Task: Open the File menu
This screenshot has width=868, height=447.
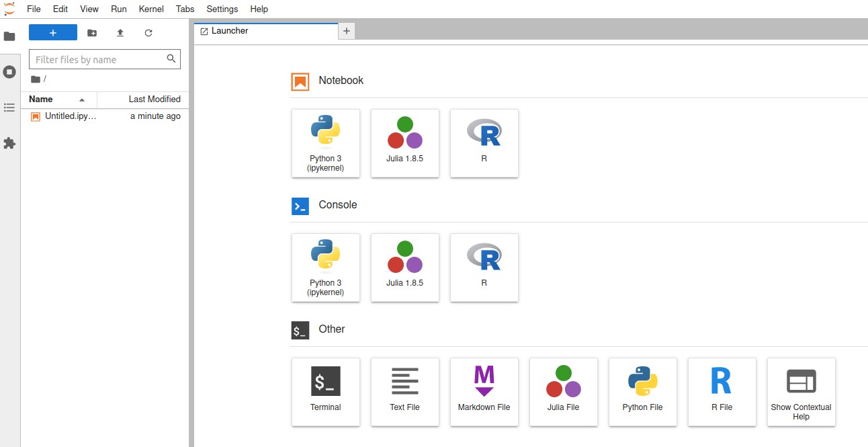Action: click(34, 9)
